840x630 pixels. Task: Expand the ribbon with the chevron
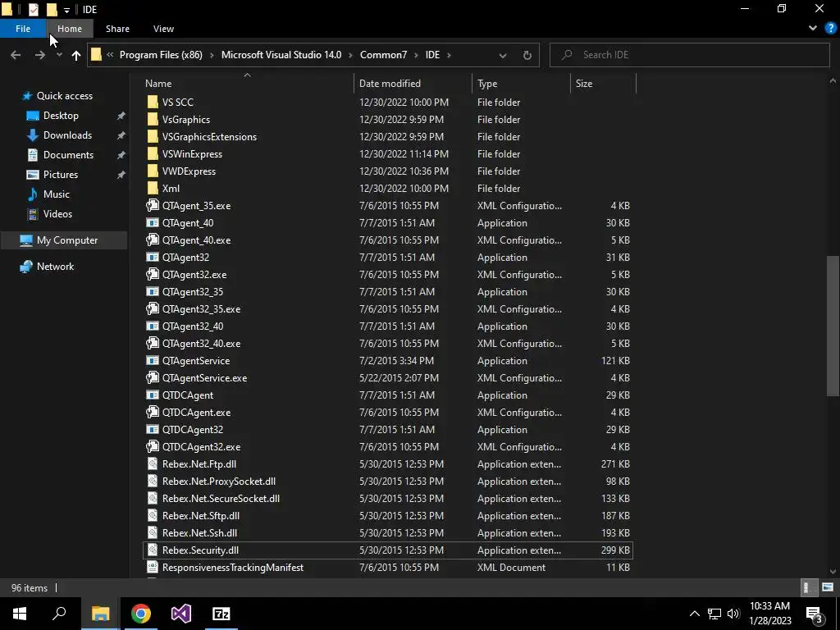(813, 29)
